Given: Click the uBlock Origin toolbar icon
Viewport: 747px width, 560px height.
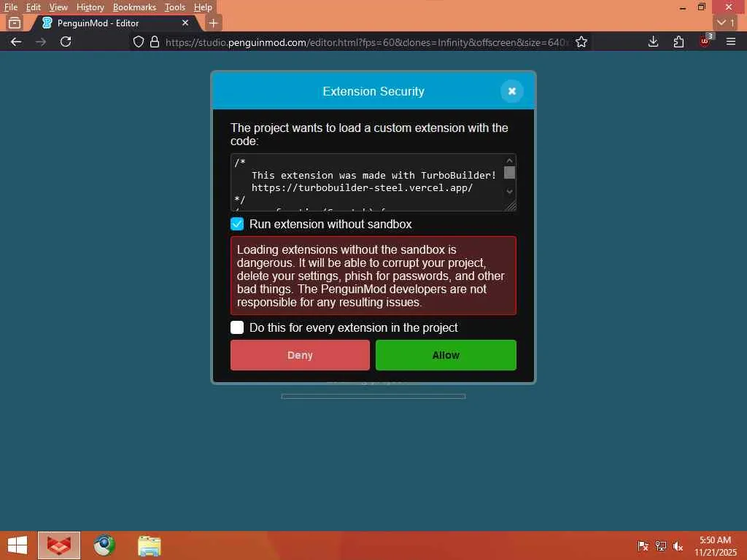Looking at the screenshot, I should tap(705, 42).
